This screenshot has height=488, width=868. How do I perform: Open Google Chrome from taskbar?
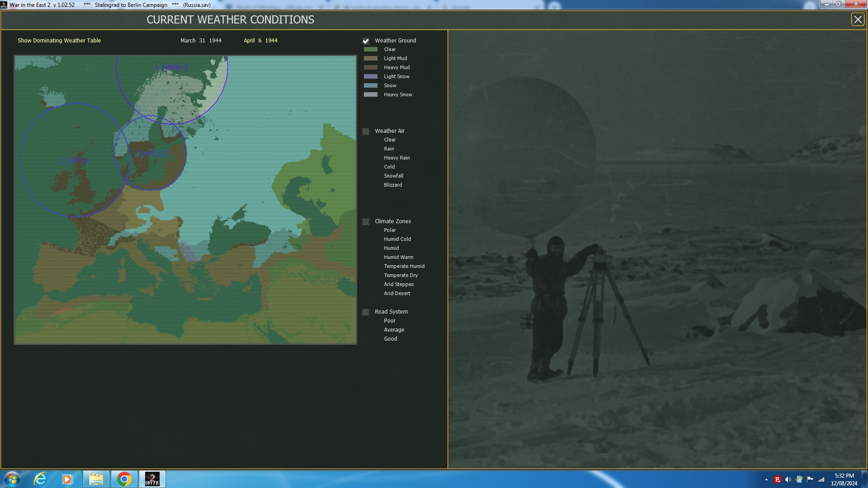pos(124,479)
